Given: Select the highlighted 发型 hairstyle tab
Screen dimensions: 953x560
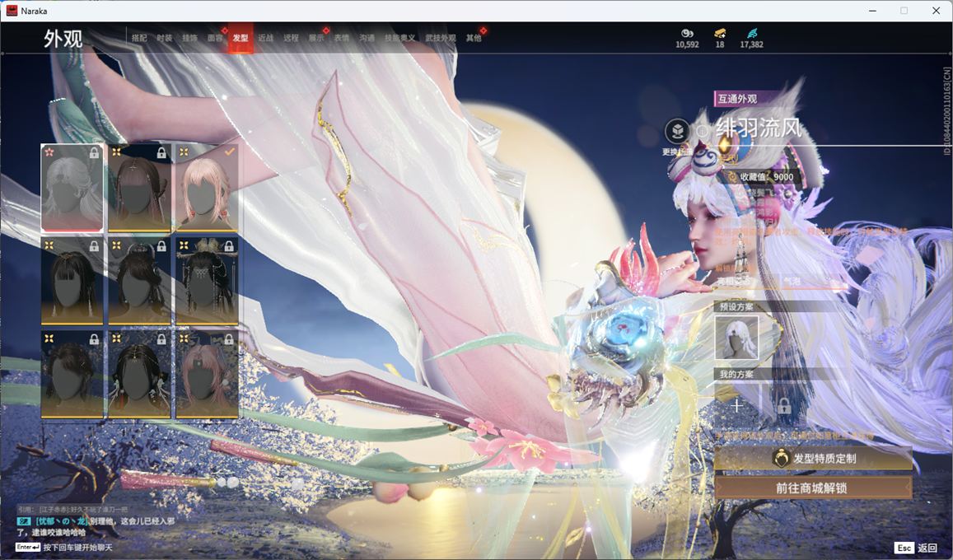Looking at the screenshot, I should pos(240,38).
